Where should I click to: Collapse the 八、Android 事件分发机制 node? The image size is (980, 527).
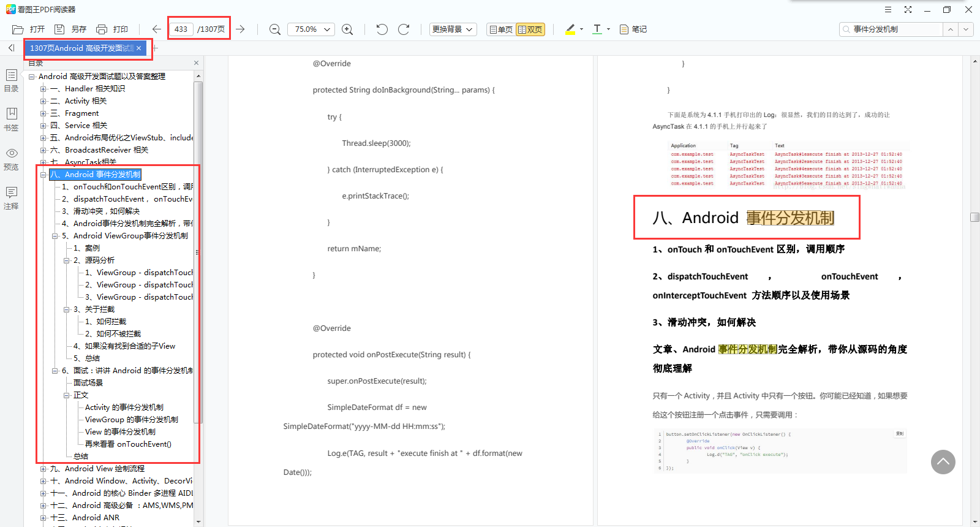tap(43, 175)
